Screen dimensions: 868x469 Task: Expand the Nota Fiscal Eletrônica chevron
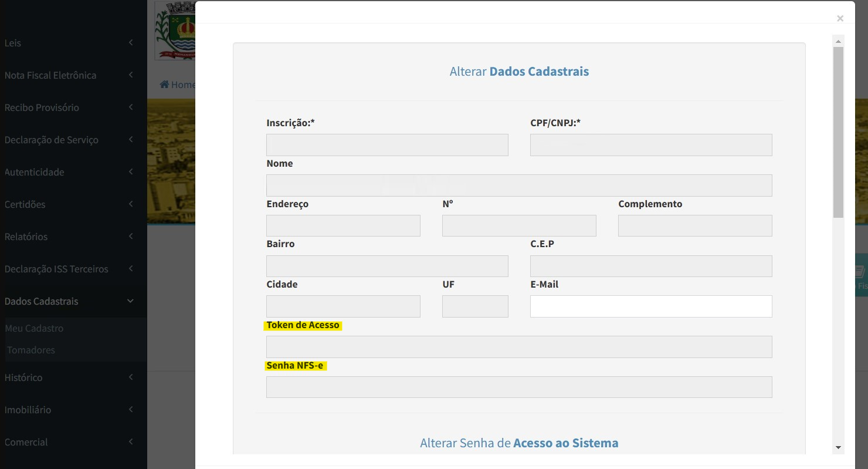tap(131, 75)
